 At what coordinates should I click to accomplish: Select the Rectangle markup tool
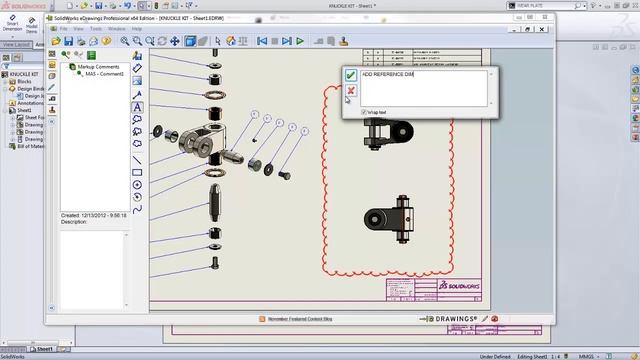pos(137,173)
